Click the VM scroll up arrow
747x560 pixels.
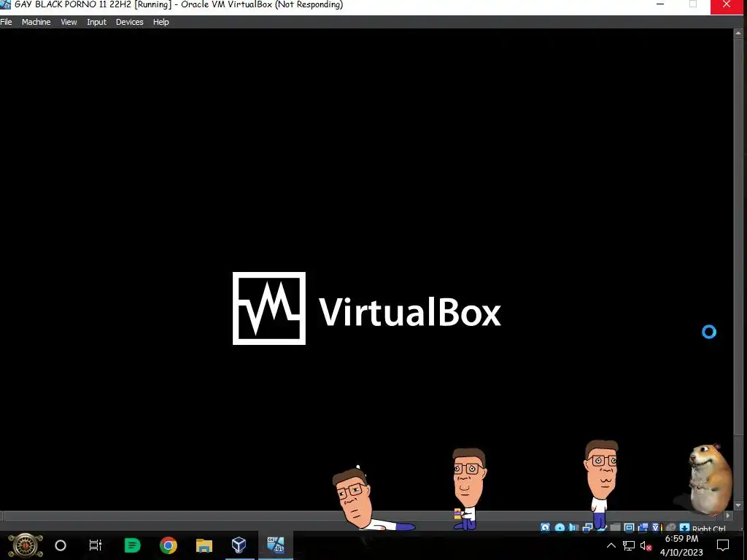[738, 33]
